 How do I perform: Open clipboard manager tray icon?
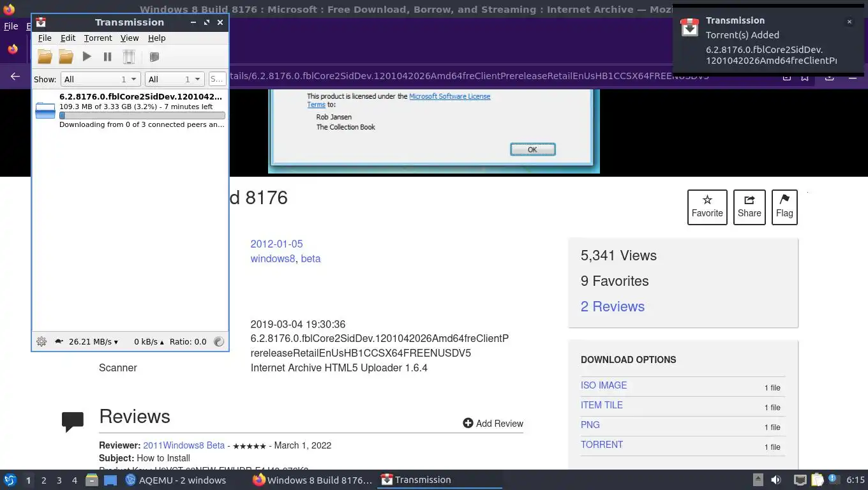[818, 480]
